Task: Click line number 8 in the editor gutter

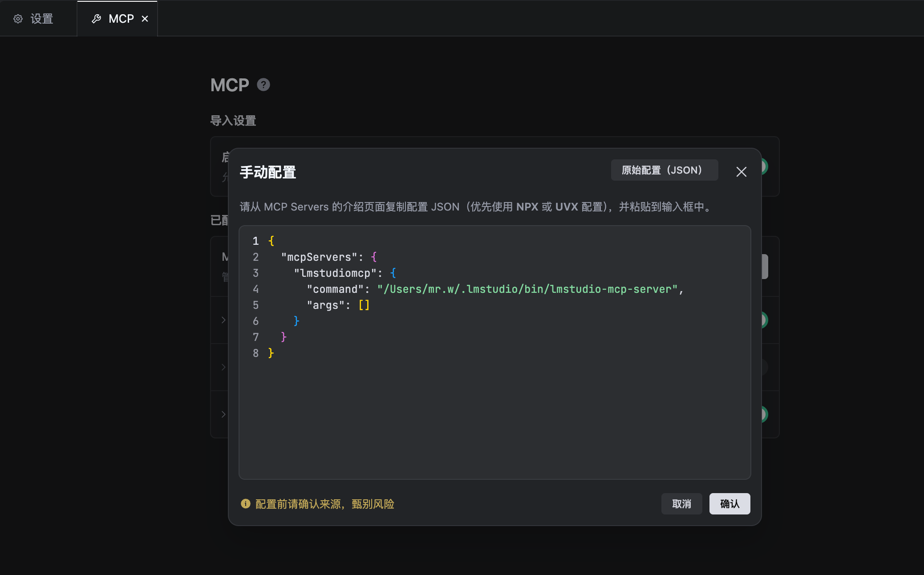Action: point(255,353)
